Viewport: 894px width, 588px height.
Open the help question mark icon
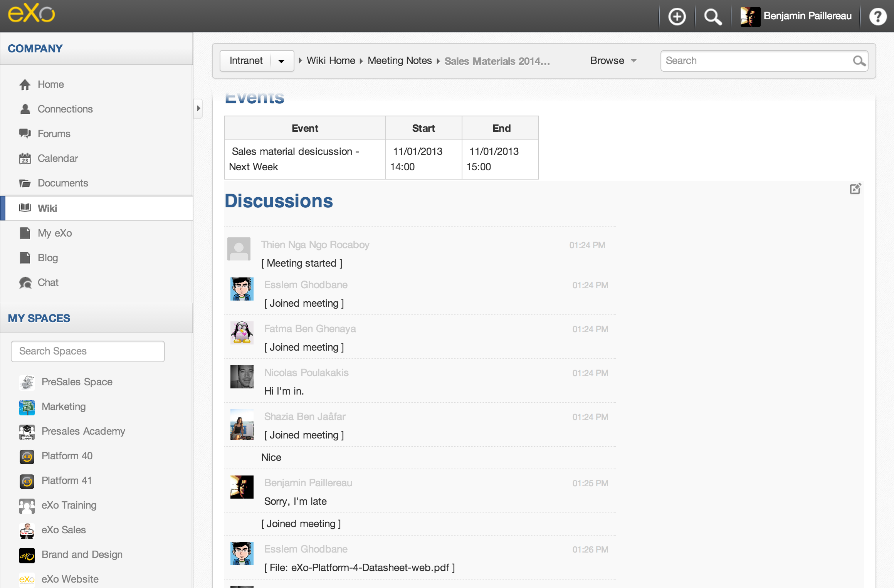[878, 17]
